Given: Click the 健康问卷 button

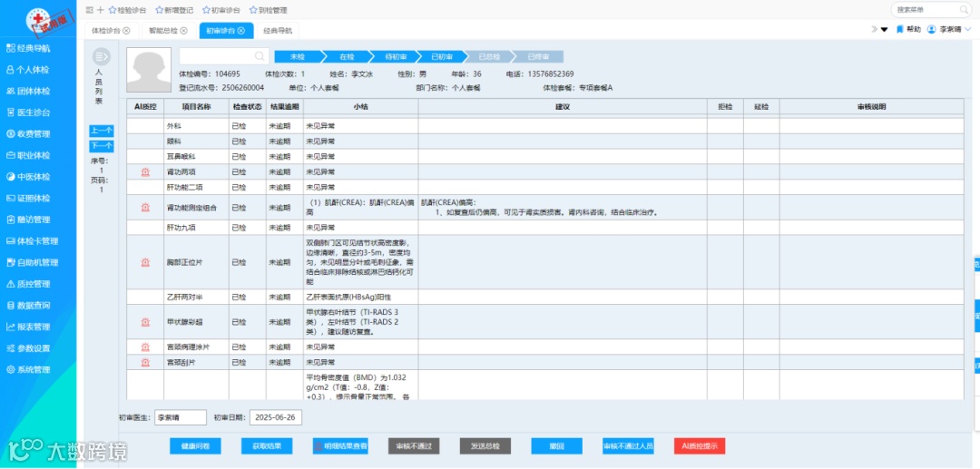Looking at the screenshot, I should [x=195, y=446].
